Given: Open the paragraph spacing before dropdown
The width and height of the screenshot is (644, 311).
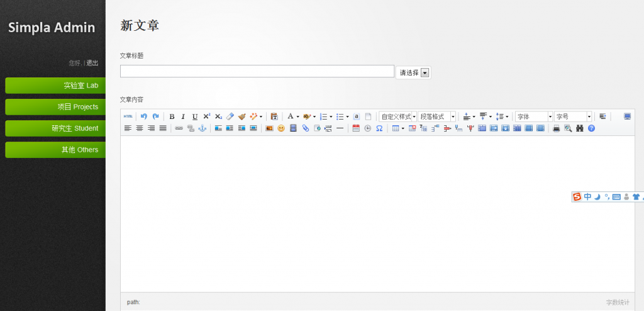Looking at the screenshot, I should point(474,117).
